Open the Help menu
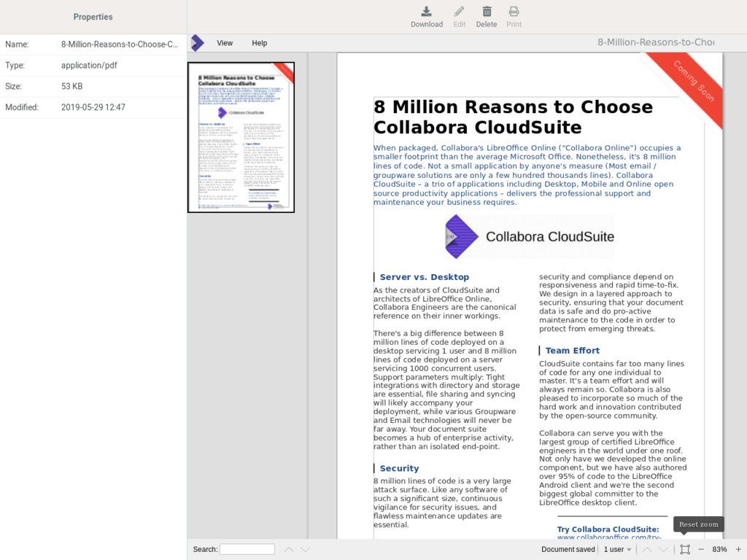Screen dimensions: 747x560 pos(260,43)
